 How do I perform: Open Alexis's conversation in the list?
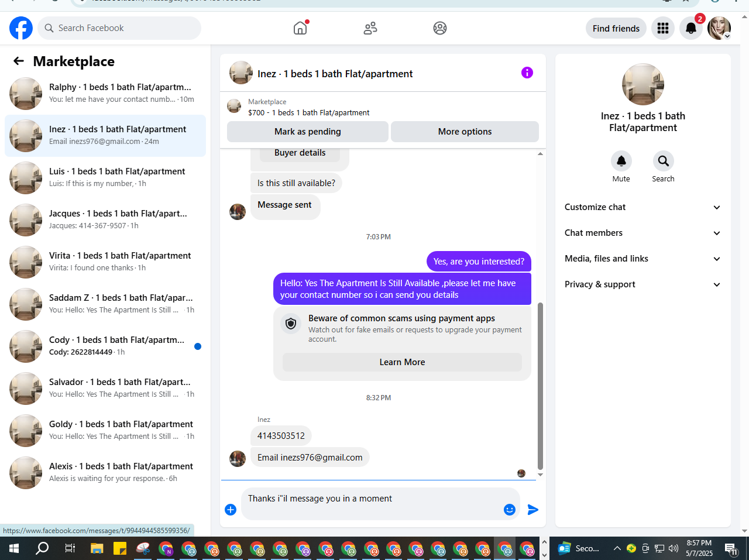click(105, 473)
